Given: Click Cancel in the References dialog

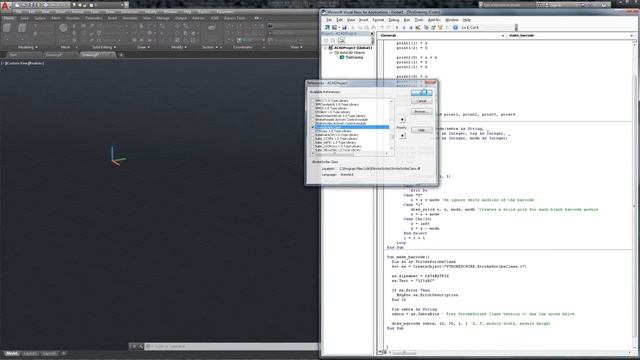Looking at the screenshot, I should pyautogui.click(x=421, y=101).
